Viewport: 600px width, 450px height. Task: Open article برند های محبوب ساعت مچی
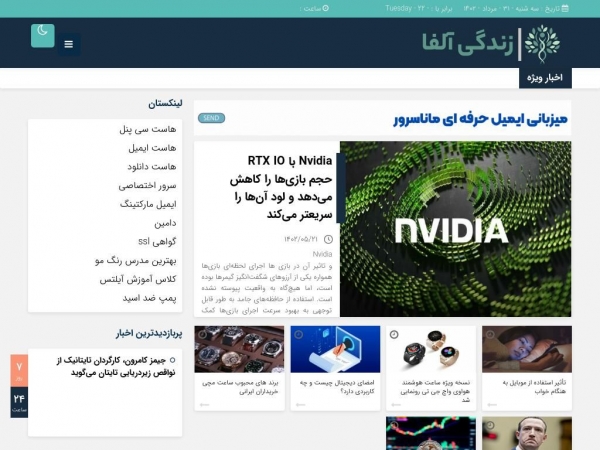click(240, 387)
